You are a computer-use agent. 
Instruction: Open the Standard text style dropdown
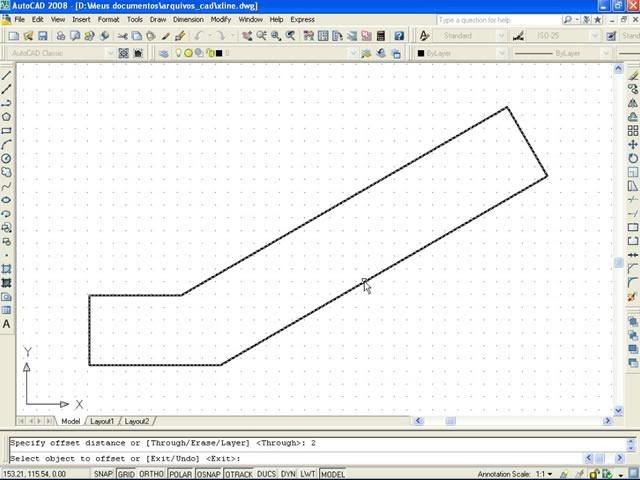coord(501,36)
